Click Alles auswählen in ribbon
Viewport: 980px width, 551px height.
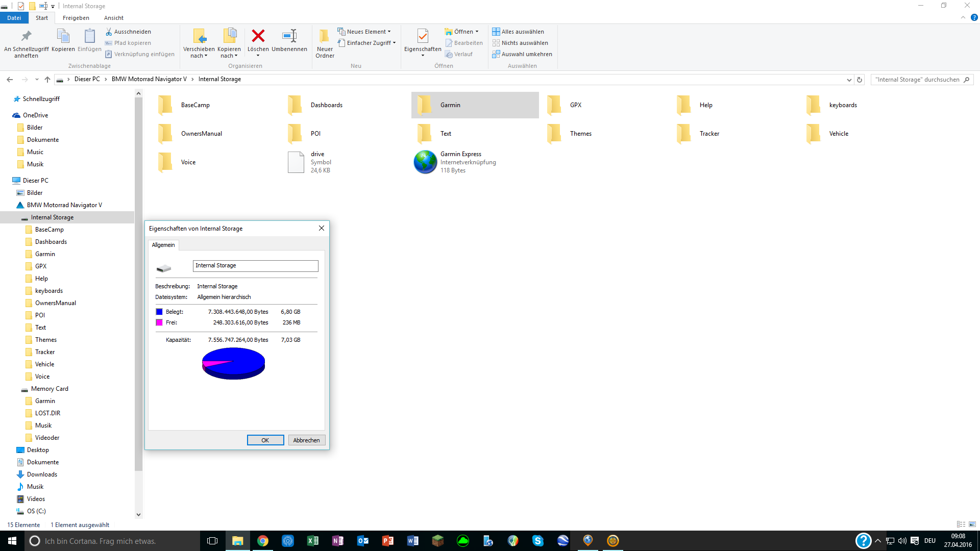(518, 32)
